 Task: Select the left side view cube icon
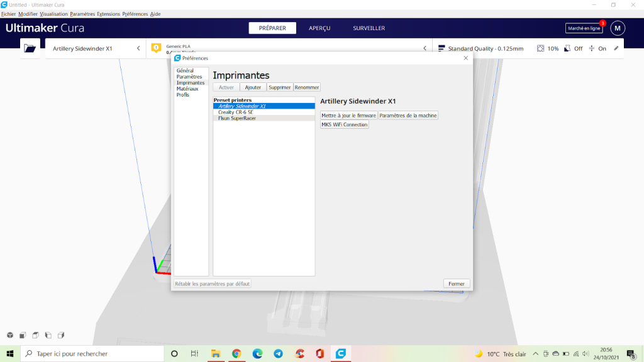tap(48, 336)
